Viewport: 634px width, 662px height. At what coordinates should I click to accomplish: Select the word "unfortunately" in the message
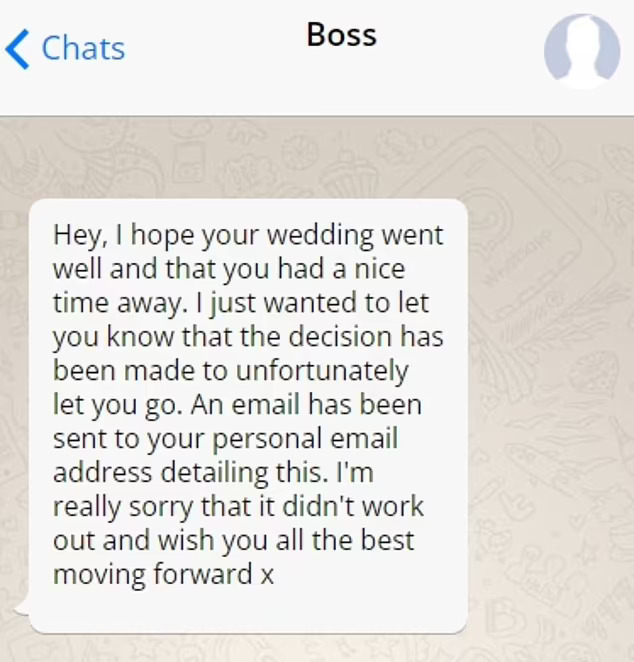click(323, 371)
